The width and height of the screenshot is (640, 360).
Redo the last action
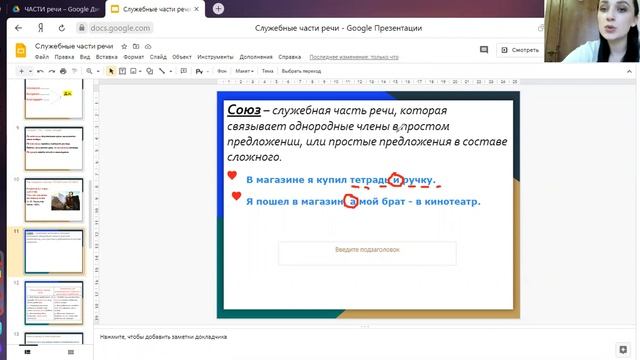point(51,71)
